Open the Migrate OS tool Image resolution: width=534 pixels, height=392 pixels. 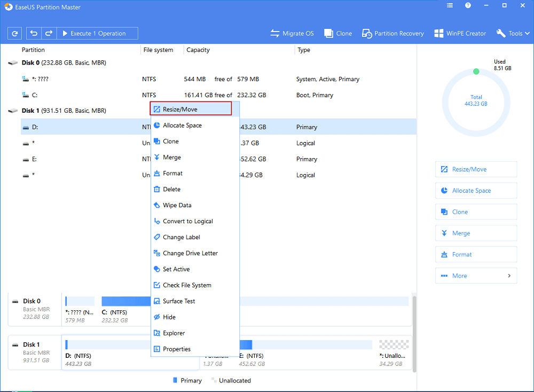click(x=292, y=33)
